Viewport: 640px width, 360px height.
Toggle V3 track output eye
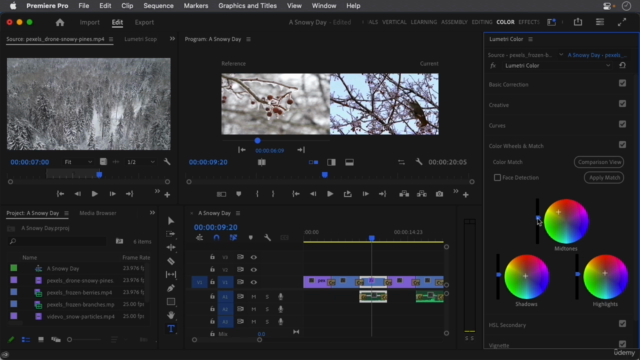[x=253, y=257]
